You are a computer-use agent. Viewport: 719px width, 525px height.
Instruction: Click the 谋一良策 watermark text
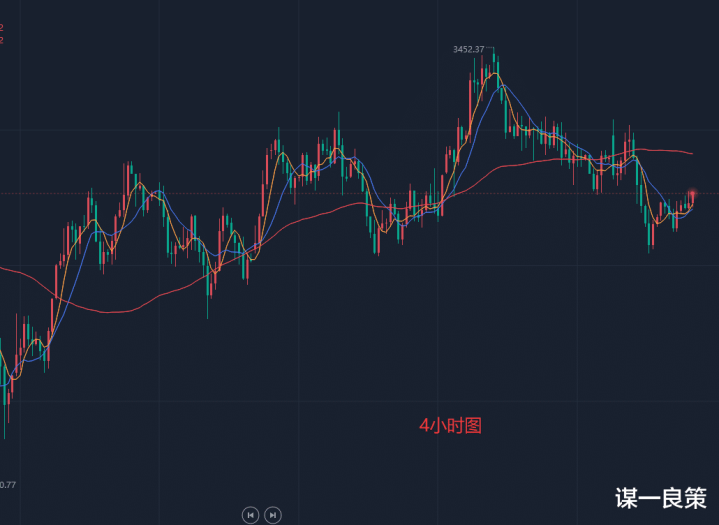coord(661,499)
